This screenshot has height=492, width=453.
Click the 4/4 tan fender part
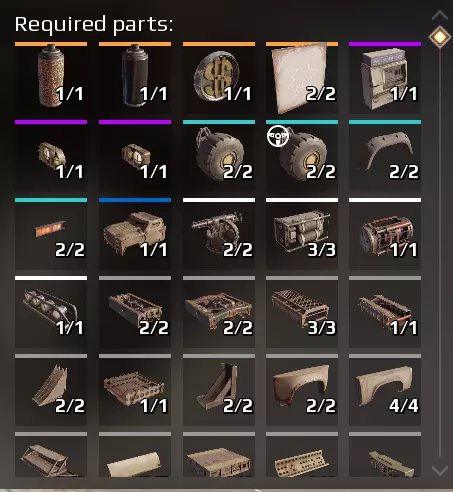tap(385, 390)
